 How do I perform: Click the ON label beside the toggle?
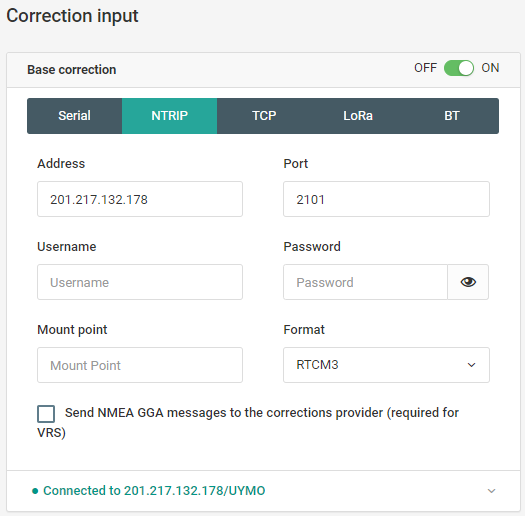click(x=490, y=68)
